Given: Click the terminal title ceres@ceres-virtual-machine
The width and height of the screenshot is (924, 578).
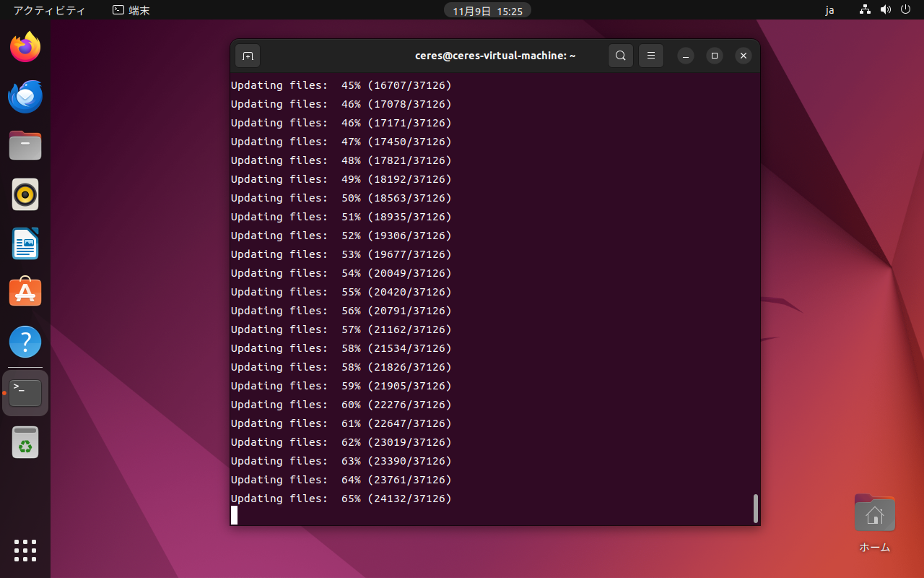Looking at the screenshot, I should [x=495, y=56].
